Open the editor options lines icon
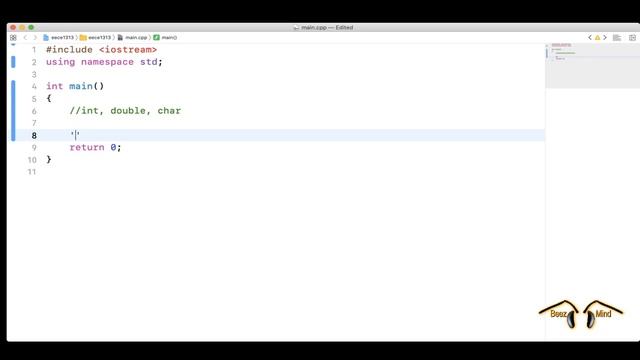This screenshot has width=640, height=360. pyautogui.click(x=617, y=38)
